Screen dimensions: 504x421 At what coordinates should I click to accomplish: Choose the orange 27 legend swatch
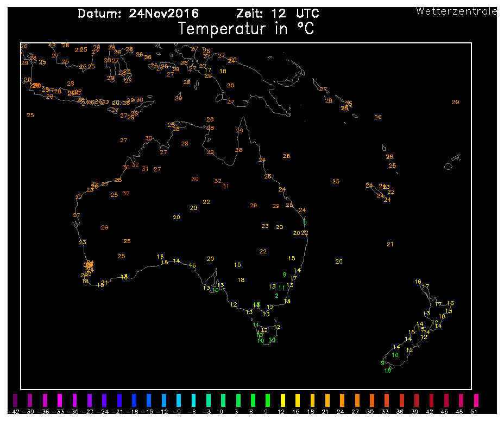(x=357, y=400)
